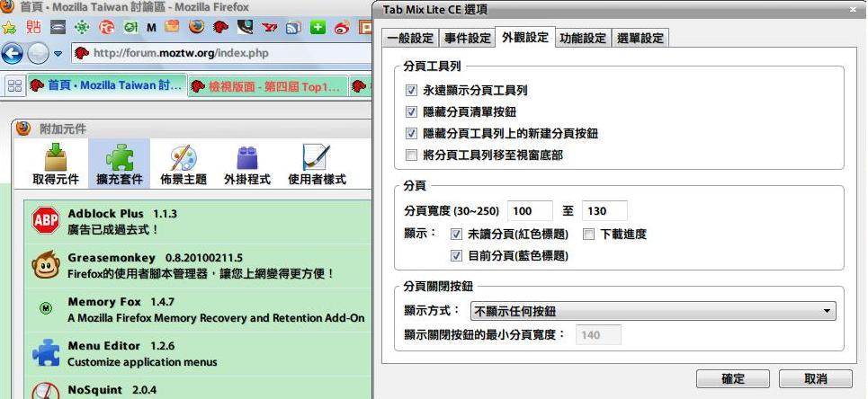Toggle 隱藏分頁清單按鈕 checkbox
The image size is (868, 399).
click(x=412, y=112)
